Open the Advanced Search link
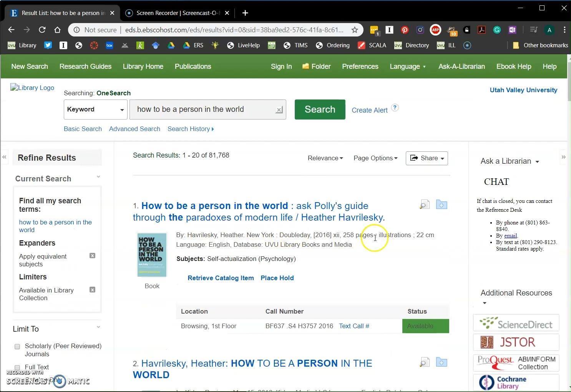Screen dimensions: 571x392 click(134, 129)
